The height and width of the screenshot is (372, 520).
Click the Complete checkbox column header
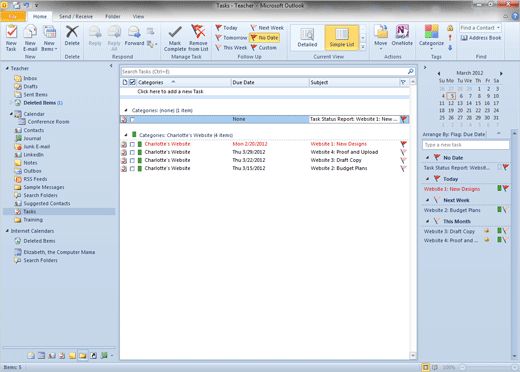pos(132,82)
